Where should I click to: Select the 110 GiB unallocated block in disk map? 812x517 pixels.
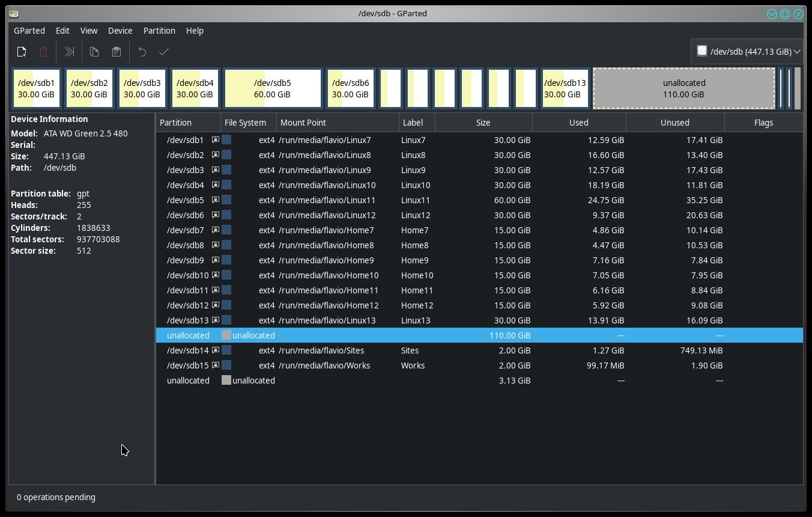[684, 88]
